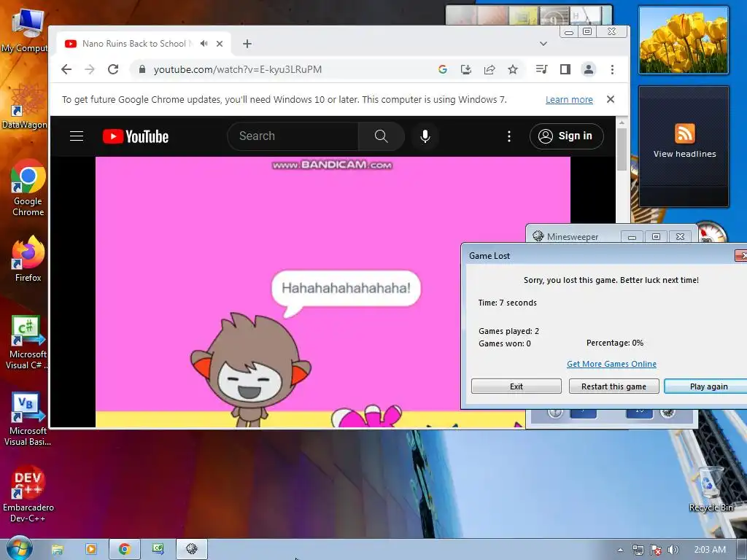Open Media Player from taskbar

coord(90,550)
